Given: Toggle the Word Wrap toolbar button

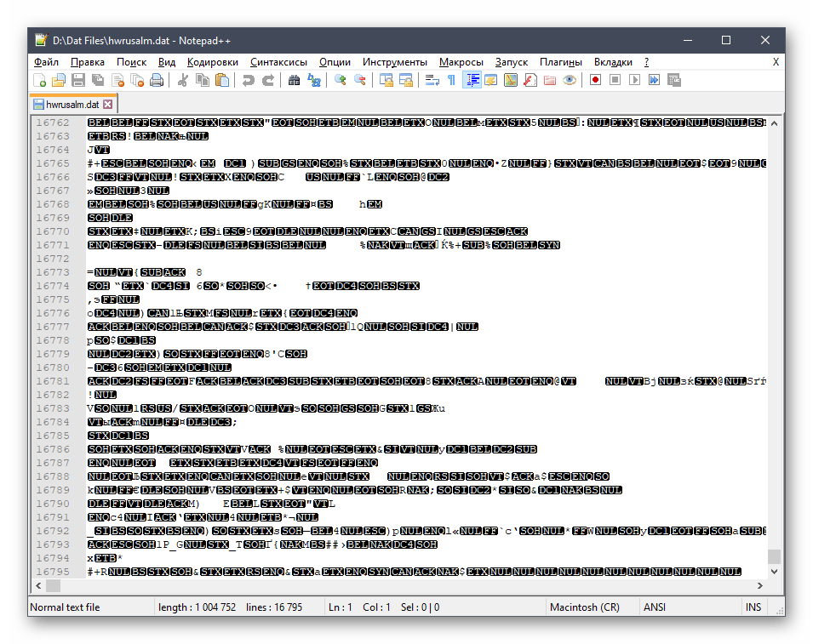Looking at the screenshot, I should click(432, 80).
